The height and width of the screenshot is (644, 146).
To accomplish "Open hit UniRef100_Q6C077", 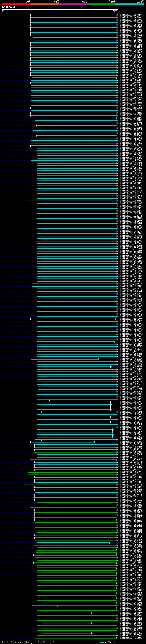I will [131, 565].
